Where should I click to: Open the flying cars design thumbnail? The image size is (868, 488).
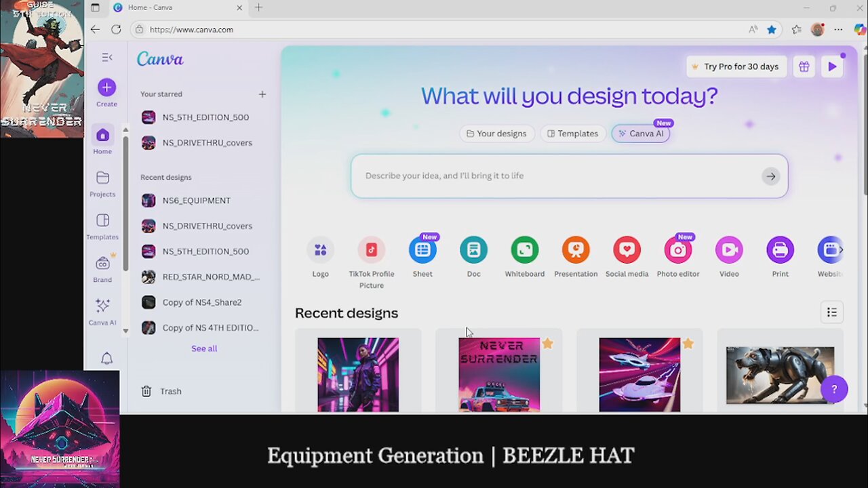[x=639, y=375]
